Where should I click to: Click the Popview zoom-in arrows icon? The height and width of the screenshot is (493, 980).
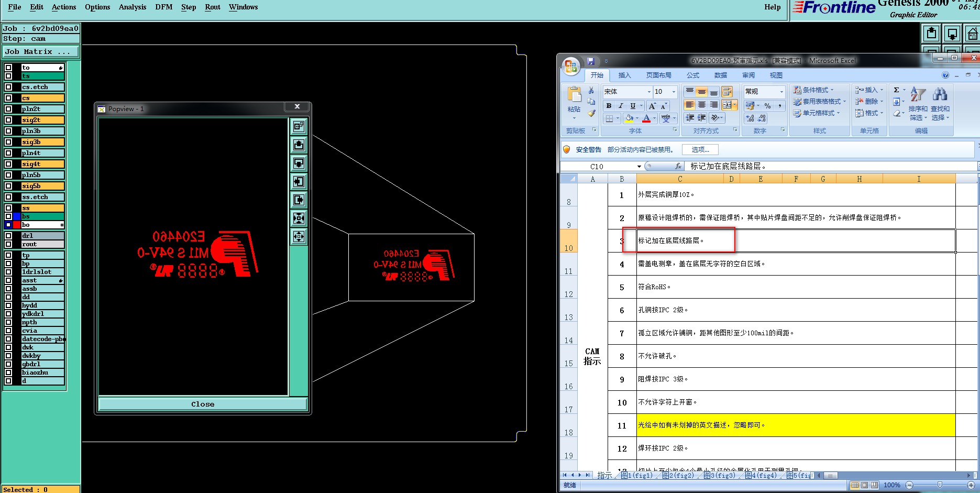tap(299, 218)
